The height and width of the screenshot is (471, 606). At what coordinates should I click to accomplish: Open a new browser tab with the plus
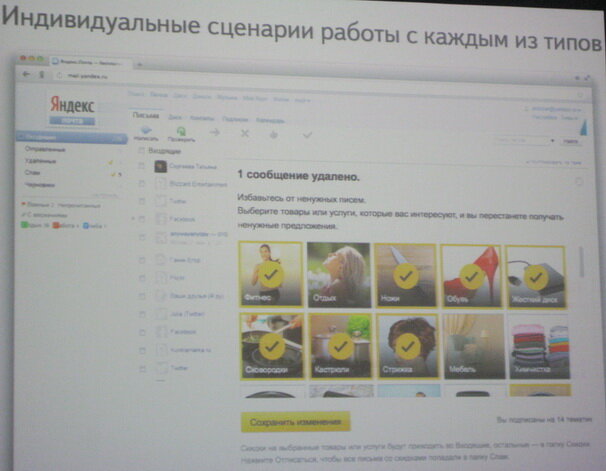[140, 65]
